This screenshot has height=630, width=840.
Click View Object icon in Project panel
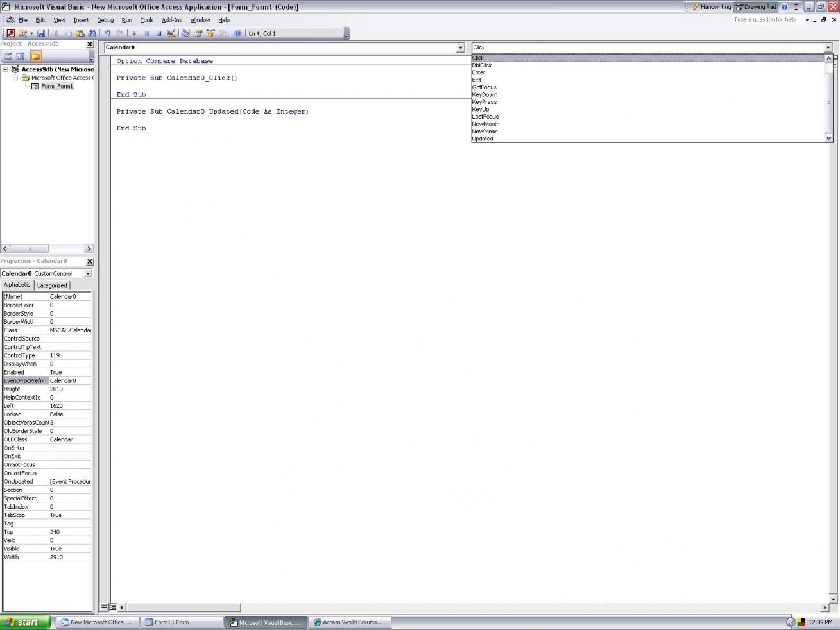pyautogui.click(x=21, y=56)
